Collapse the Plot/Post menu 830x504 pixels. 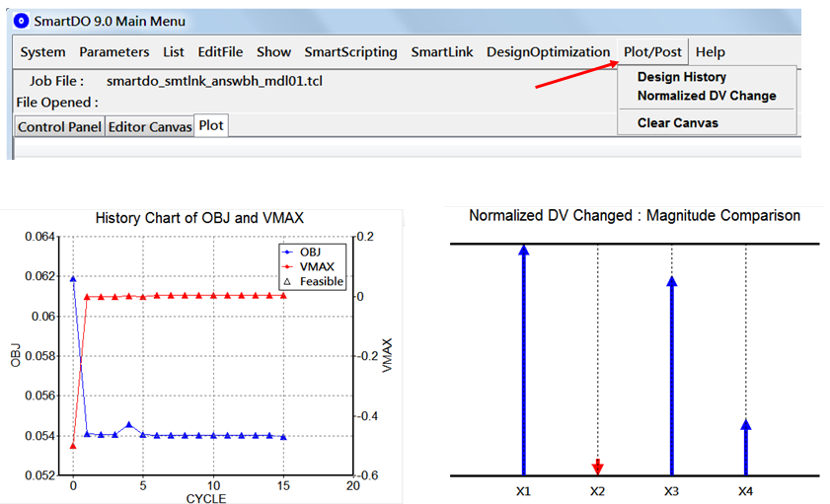652,52
